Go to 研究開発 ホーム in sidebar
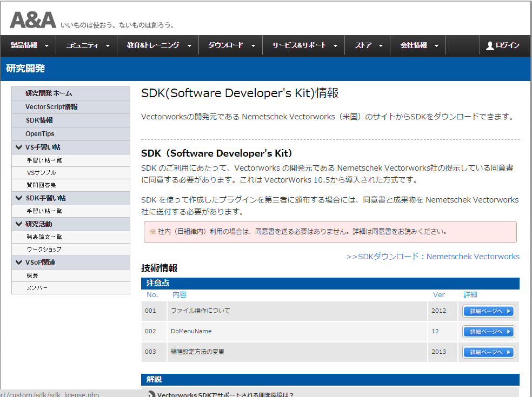 pyautogui.click(x=71, y=93)
